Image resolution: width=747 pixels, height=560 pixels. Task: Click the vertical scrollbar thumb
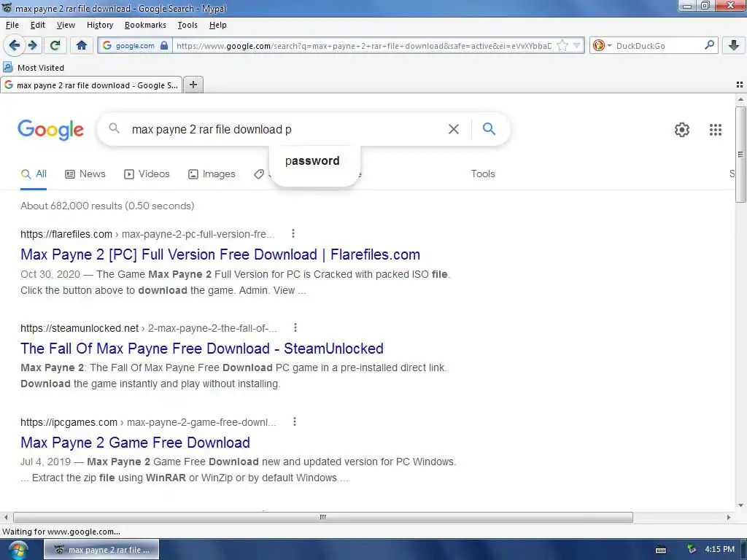(x=740, y=155)
